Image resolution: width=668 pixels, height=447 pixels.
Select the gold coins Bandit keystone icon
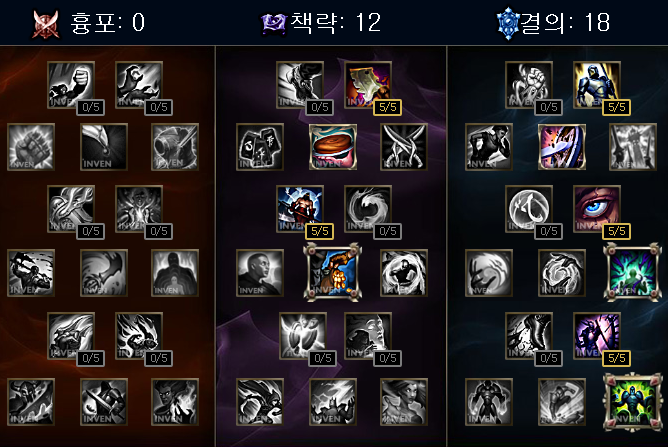(332, 273)
